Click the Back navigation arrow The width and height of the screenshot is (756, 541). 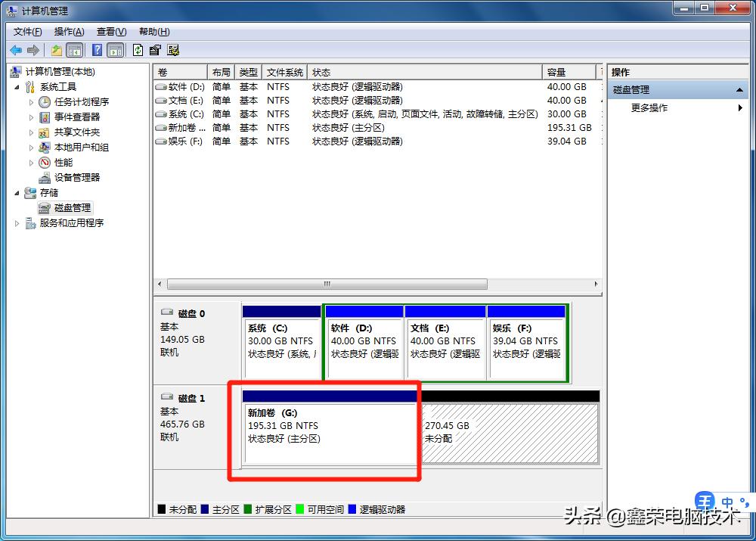[16, 50]
